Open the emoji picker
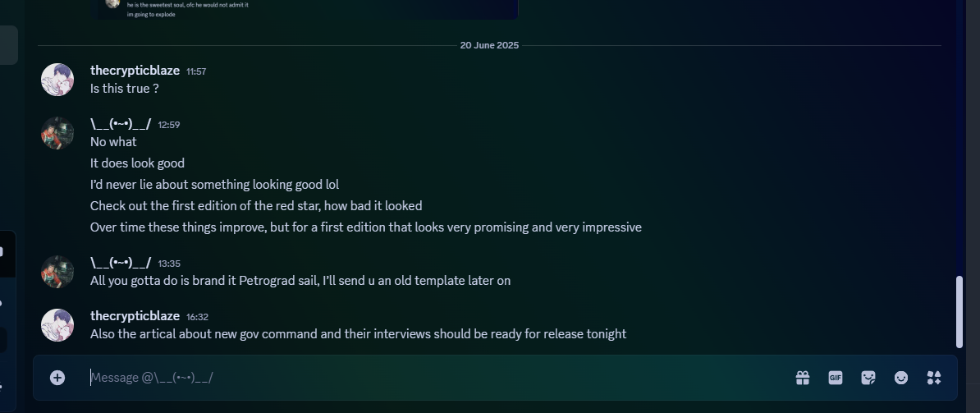 901,378
